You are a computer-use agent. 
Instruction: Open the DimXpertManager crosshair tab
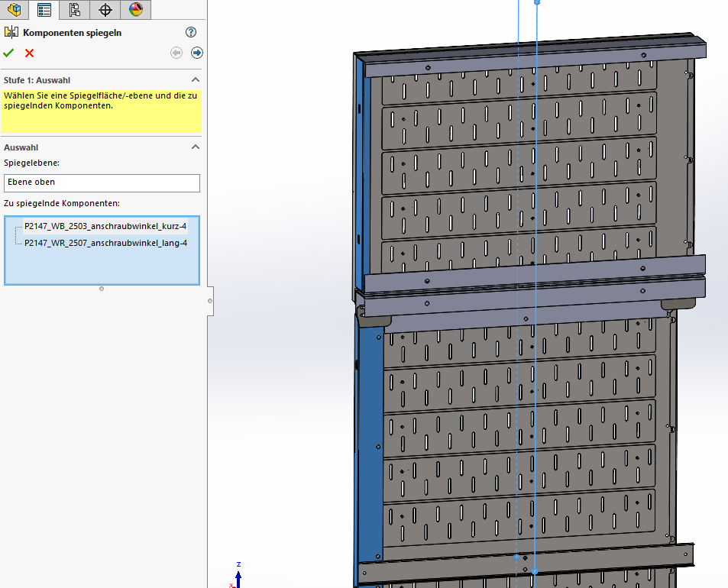tap(105, 10)
